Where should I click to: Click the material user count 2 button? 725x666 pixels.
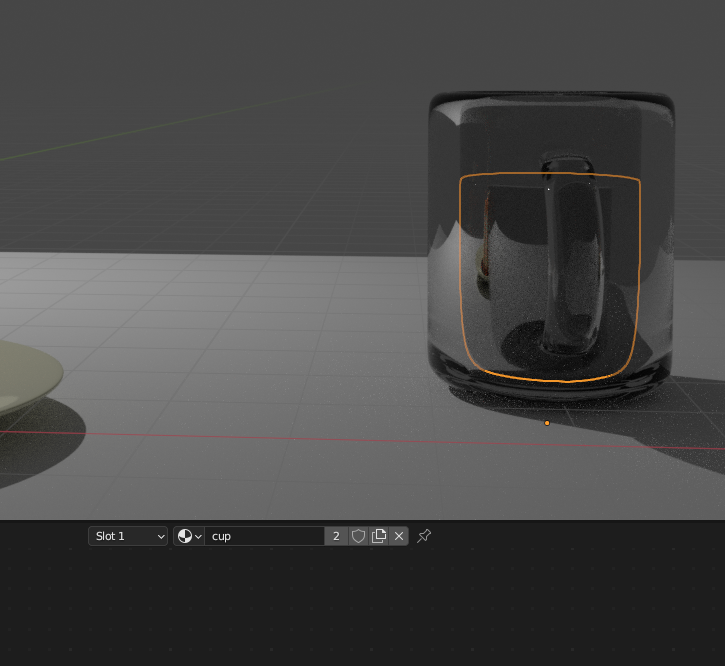336,536
